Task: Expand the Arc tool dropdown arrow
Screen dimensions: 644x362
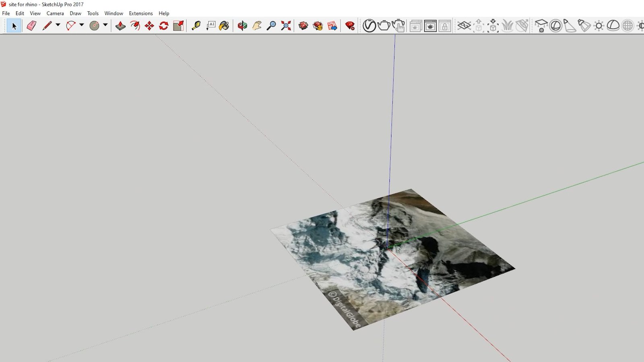Action: coord(82,25)
